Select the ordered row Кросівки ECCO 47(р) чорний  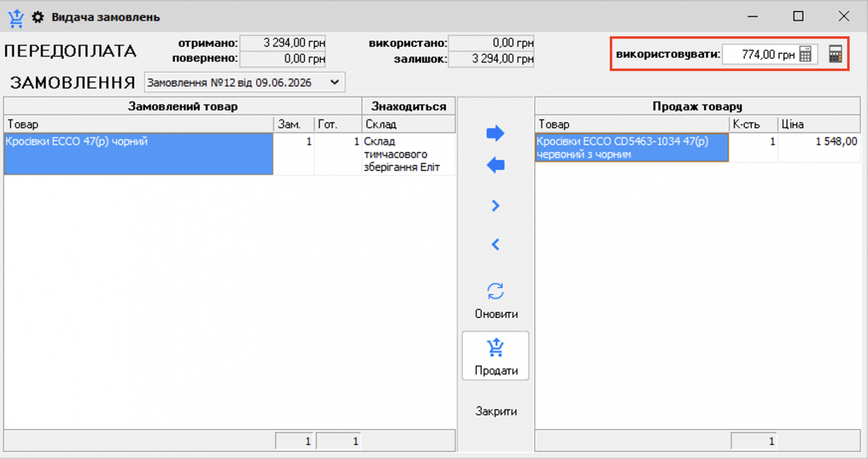click(x=138, y=154)
